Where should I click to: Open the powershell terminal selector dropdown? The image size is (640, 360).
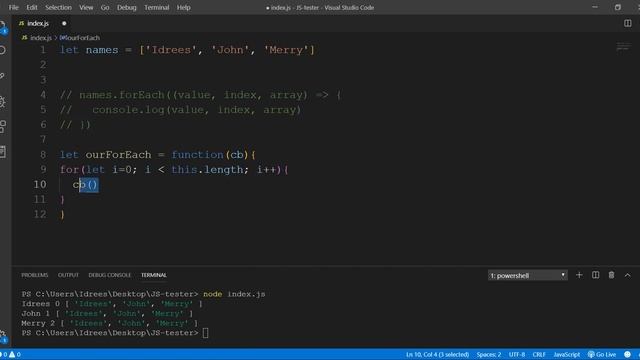click(527, 276)
